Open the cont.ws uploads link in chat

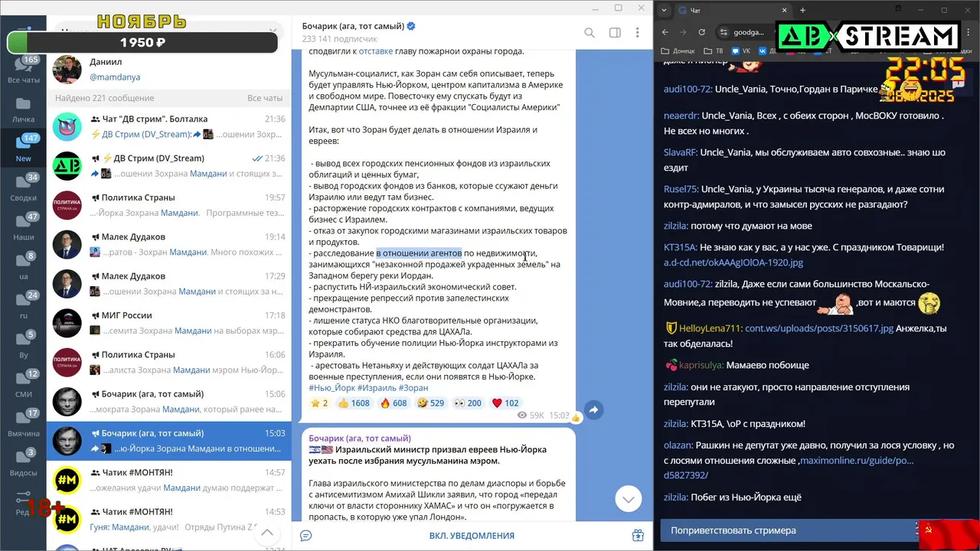[819, 328]
